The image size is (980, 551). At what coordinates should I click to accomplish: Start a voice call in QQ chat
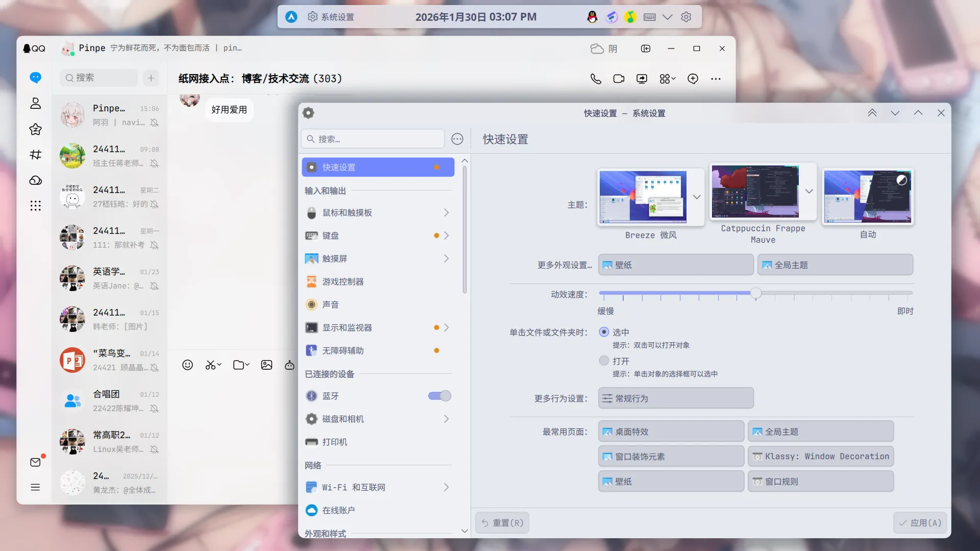pyautogui.click(x=596, y=79)
